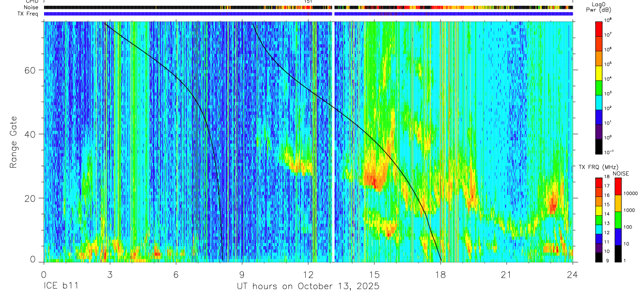Click x-axis tick label '24'
Screen dimensions: 644x297
point(573,274)
